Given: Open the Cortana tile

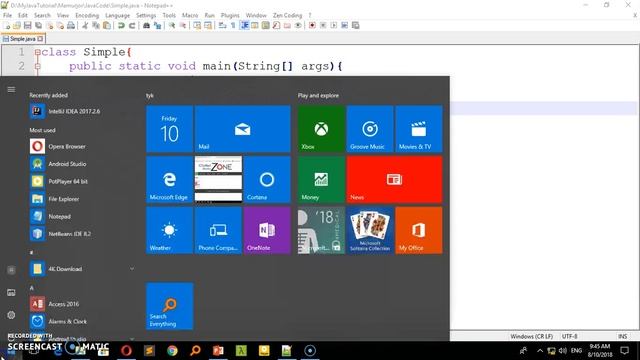Looking at the screenshot, I should tap(267, 180).
